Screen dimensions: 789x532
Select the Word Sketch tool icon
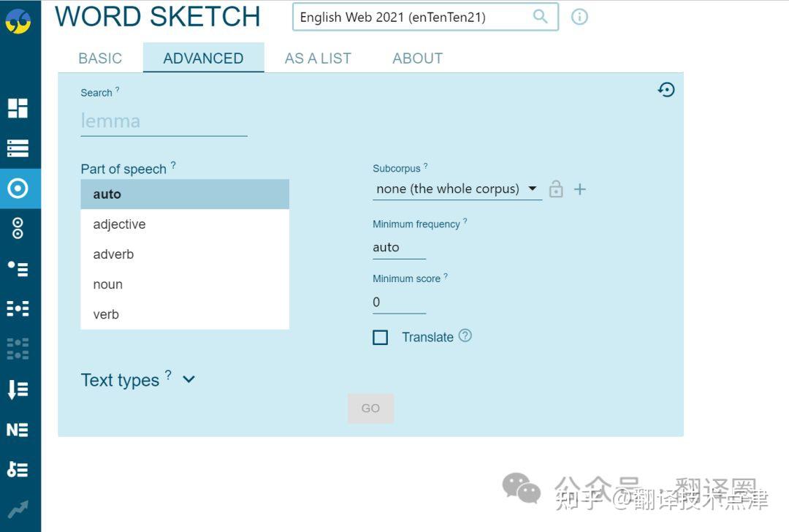click(x=19, y=188)
